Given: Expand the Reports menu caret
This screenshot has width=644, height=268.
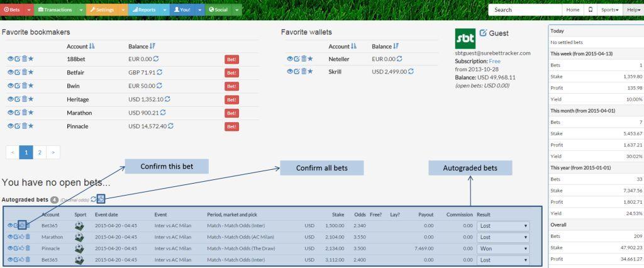Looking at the screenshot, I should pos(165,10).
